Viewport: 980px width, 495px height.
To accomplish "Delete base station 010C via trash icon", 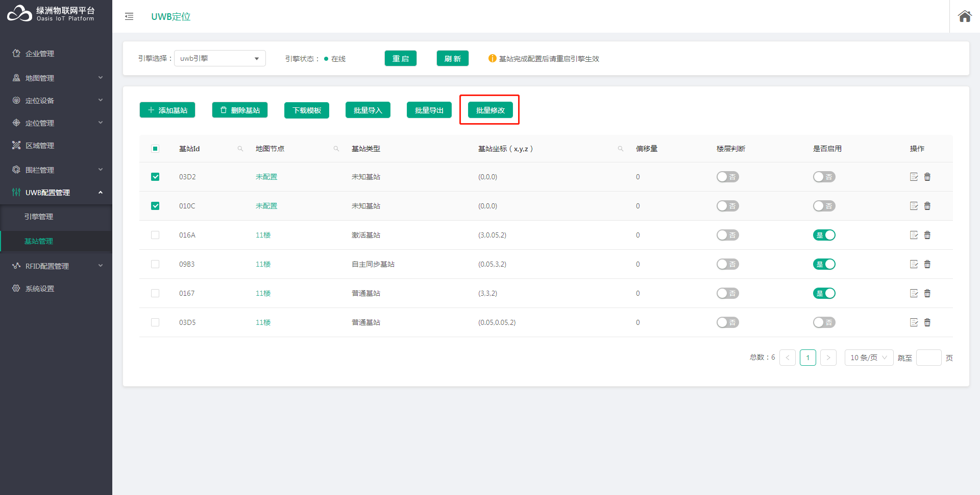I will coord(927,206).
